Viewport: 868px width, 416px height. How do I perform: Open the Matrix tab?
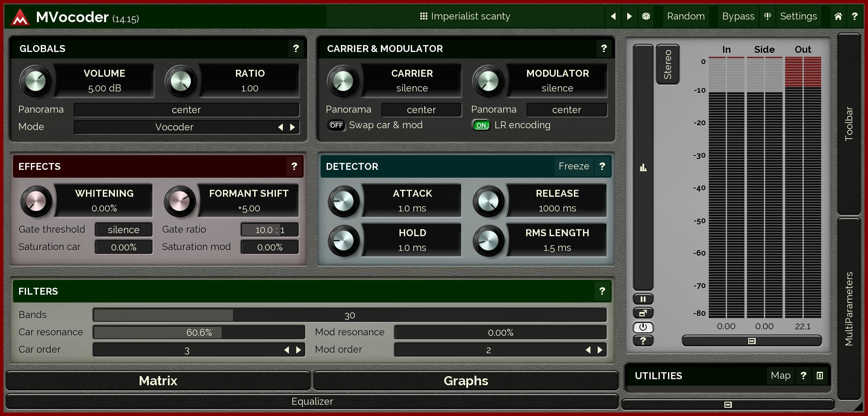coord(158,380)
